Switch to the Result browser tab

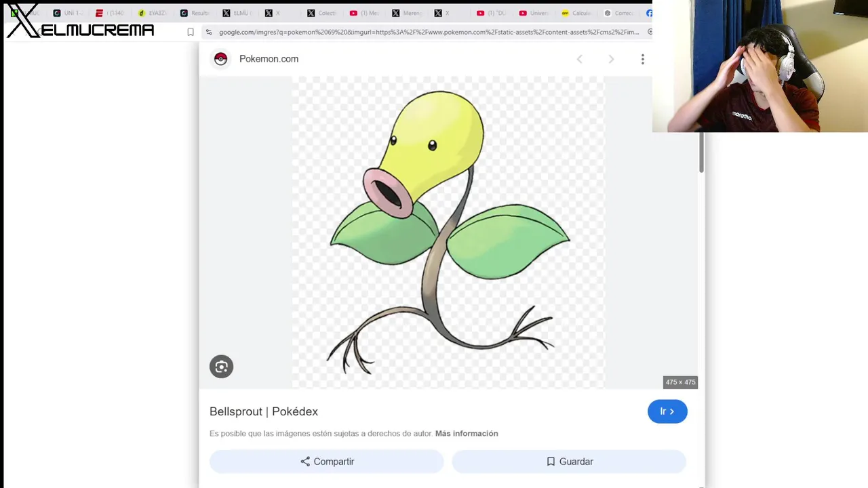[196, 13]
